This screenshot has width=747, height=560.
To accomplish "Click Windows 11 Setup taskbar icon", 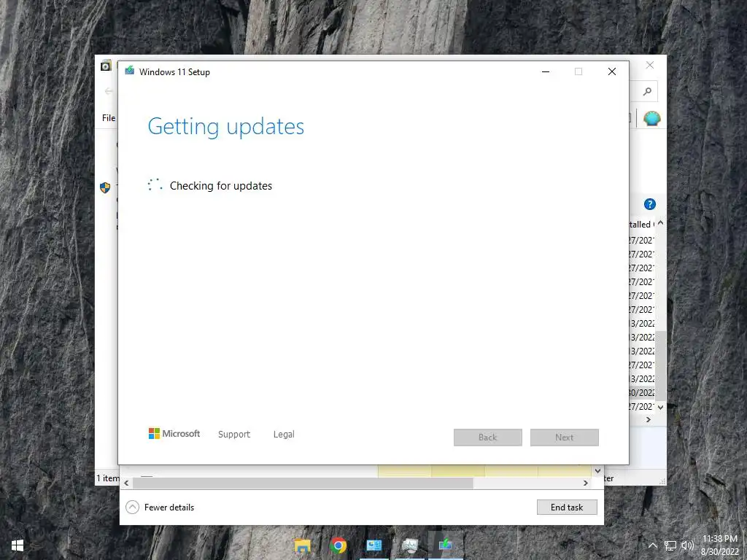I will click(x=446, y=545).
